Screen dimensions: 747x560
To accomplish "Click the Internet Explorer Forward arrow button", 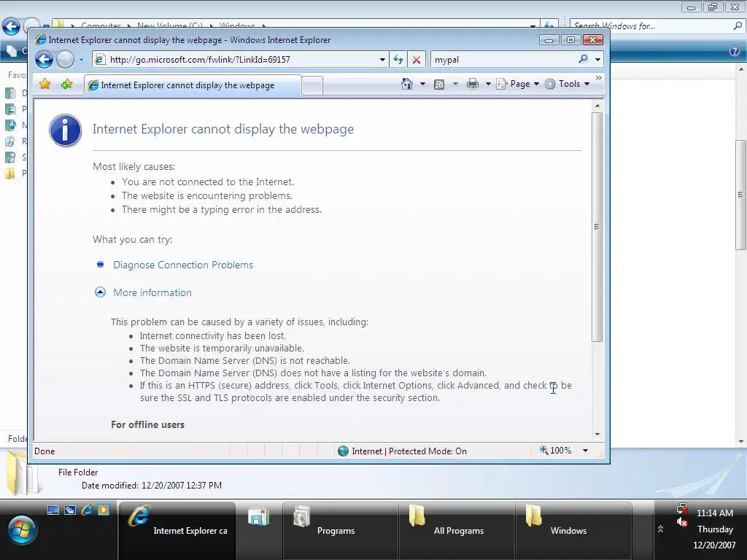I will [x=65, y=60].
